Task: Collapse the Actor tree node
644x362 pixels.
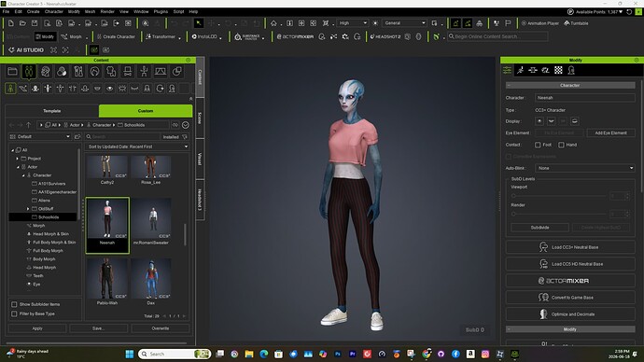Action: coord(18,167)
